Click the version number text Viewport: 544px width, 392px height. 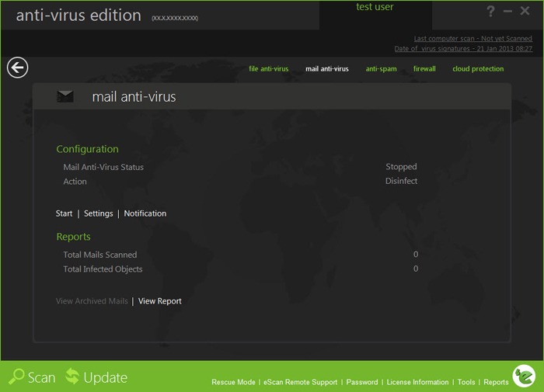click(x=175, y=18)
